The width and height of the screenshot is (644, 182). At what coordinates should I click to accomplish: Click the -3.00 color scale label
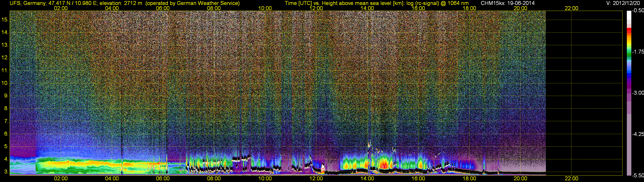pyautogui.click(x=638, y=93)
